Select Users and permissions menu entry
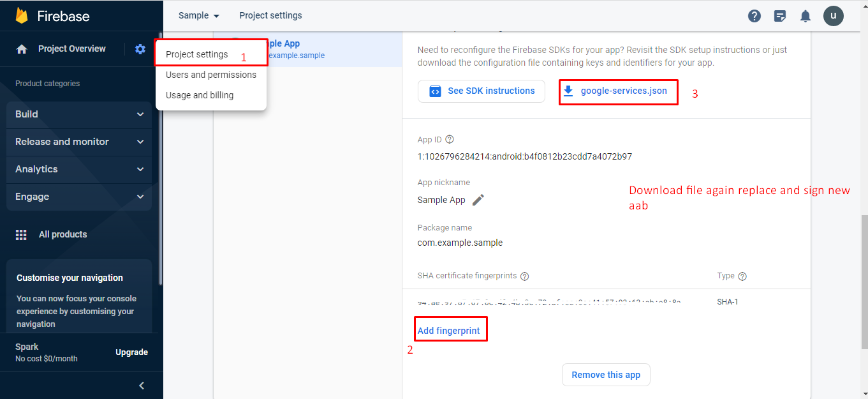Screen dimensions: 868x399 [x=211, y=75]
